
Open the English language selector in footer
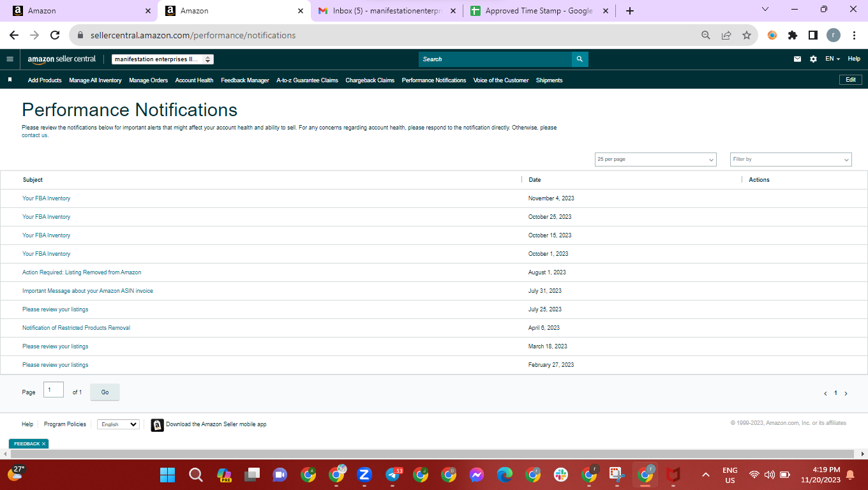(x=118, y=424)
